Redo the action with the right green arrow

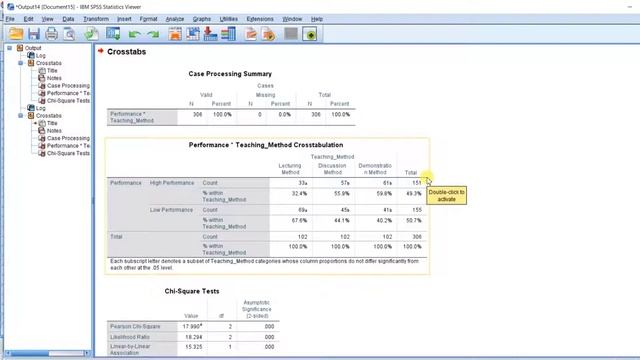point(153,34)
